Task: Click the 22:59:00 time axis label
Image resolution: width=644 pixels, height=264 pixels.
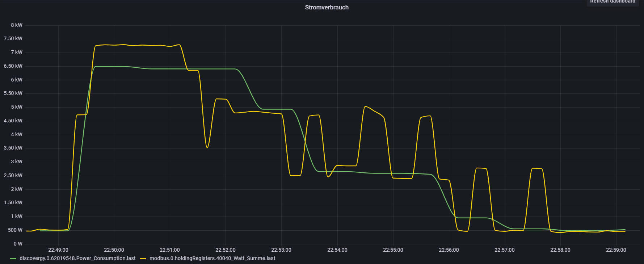Action: click(616, 250)
